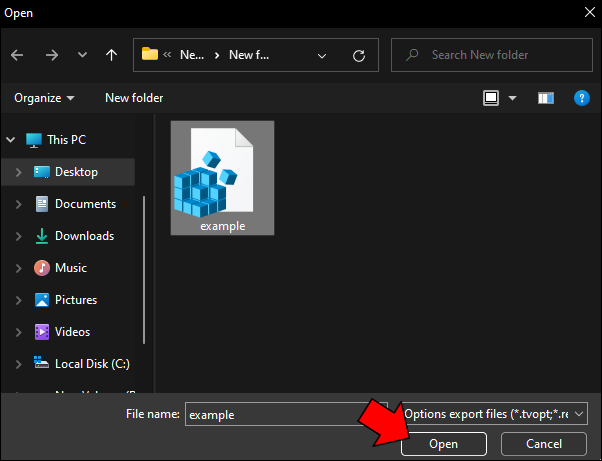Select This PC in navigation pane
The height and width of the screenshot is (461, 602).
click(66, 140)
